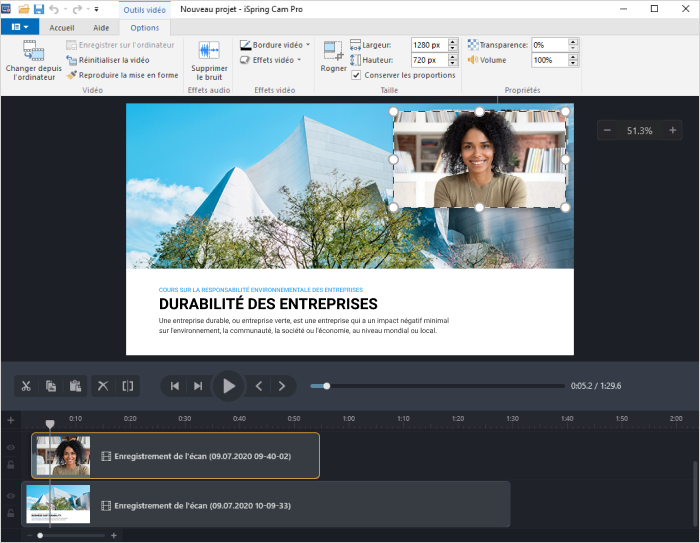Select the 09-40-02 recording clip thumbnail
This screenshot has width=700, height=543.
click(x=63, y=456)
